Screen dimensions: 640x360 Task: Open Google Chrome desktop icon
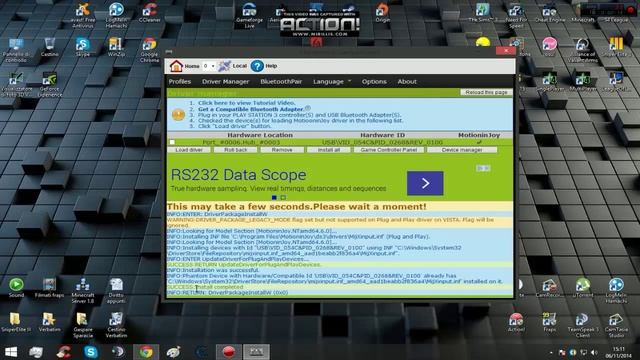tap(149, 50)
